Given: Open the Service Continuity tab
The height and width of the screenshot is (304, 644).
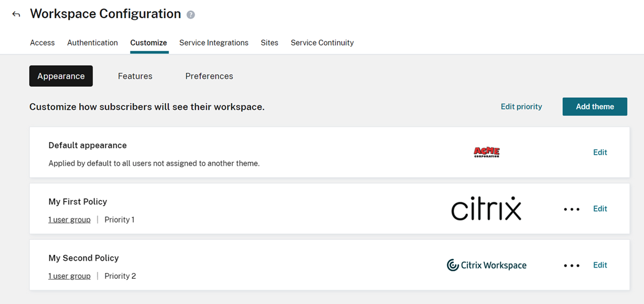Looking at the screenshot, I should pyautogui.click(x=322, y=43).
